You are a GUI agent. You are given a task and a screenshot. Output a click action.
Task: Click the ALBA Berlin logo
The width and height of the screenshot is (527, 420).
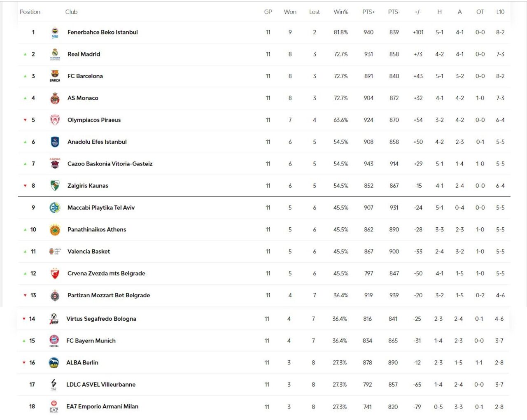click(x=54, y=363)
